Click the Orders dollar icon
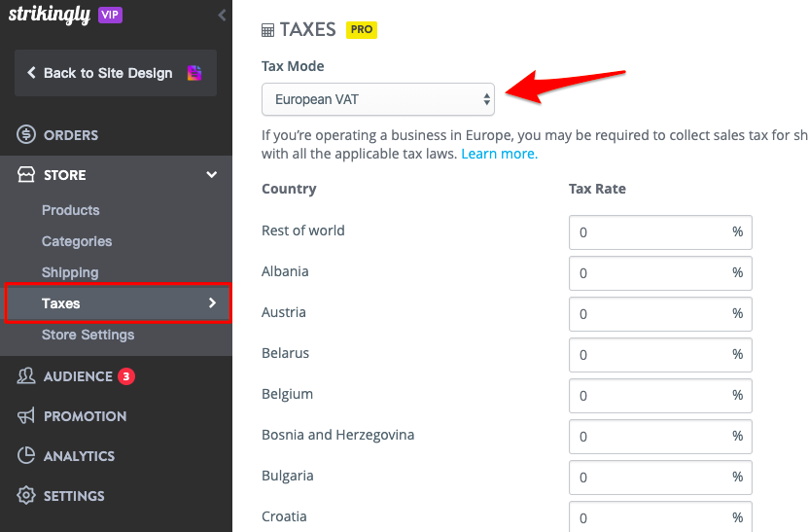809x532 pixels. click(x=26, y=134)
